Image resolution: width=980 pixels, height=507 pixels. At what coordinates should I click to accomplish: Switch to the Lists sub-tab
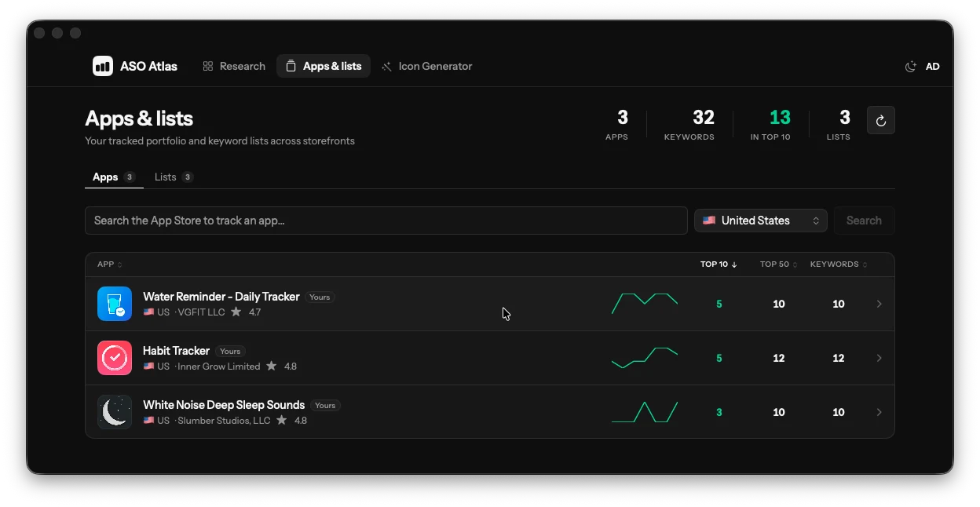(174, 177)
